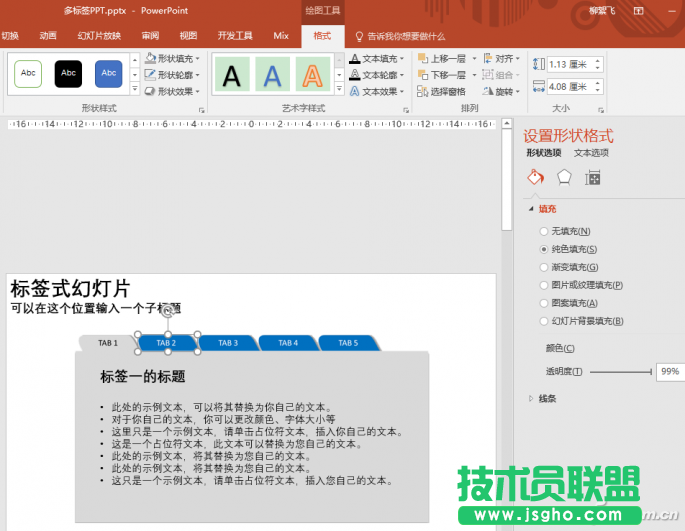Viewport: 685px width, 531px height.
Task: Apply the black Abc shape style
Action: (x=68, y=73)
